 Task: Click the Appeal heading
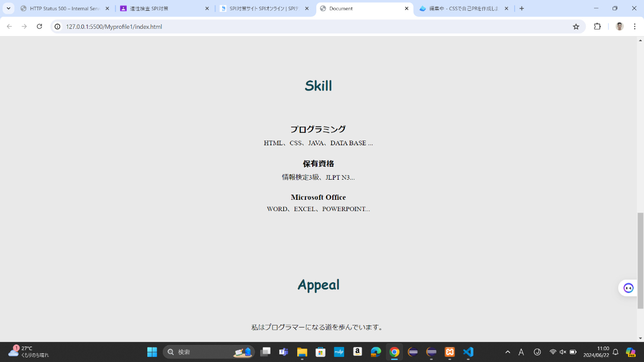pyautogui.click(x=318, y=285)
